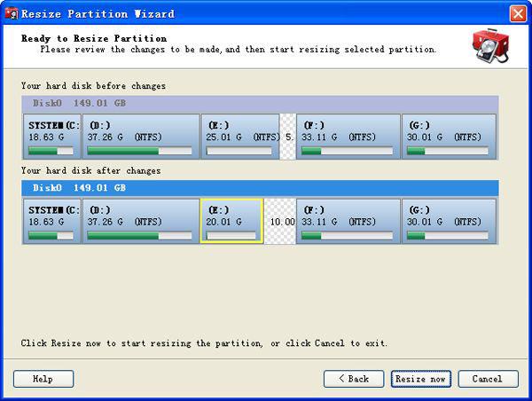Screen dimensions: 532x401
Task: Go to previous step with Back button
Action: [354, 379]
